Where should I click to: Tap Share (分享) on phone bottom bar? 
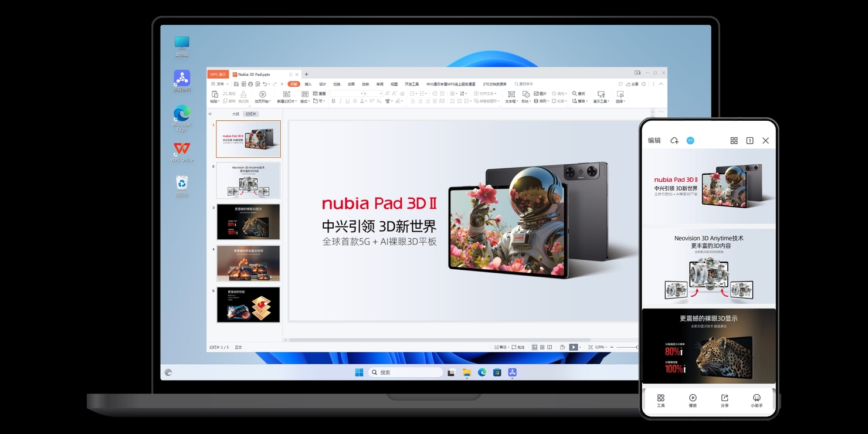coord(725,401)
